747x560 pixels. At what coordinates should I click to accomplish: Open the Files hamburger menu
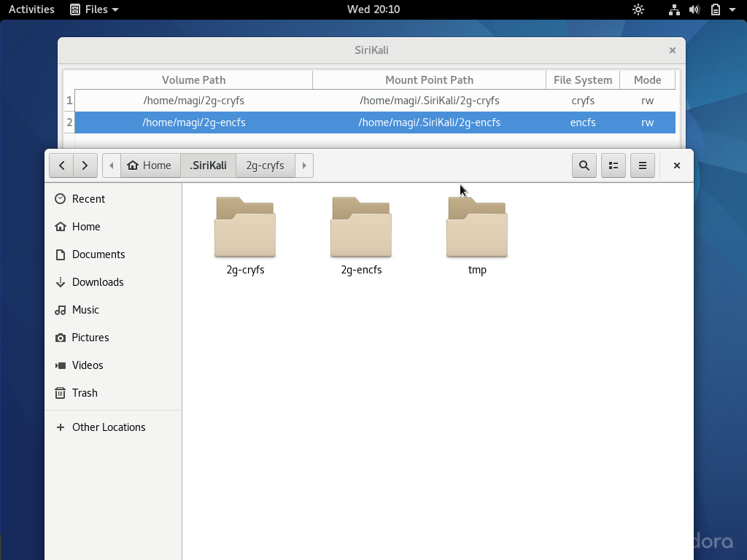tap(643, 166)
